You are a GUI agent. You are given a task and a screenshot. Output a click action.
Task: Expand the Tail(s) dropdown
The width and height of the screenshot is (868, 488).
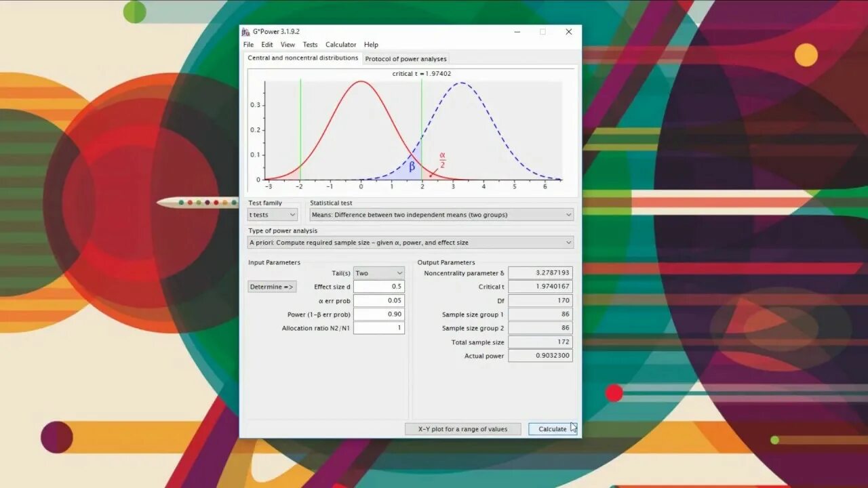pos(379,273)
